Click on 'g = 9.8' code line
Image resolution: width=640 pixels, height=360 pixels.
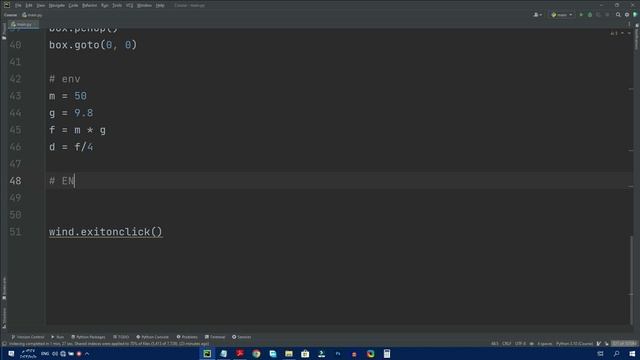[x=71, y=113]
